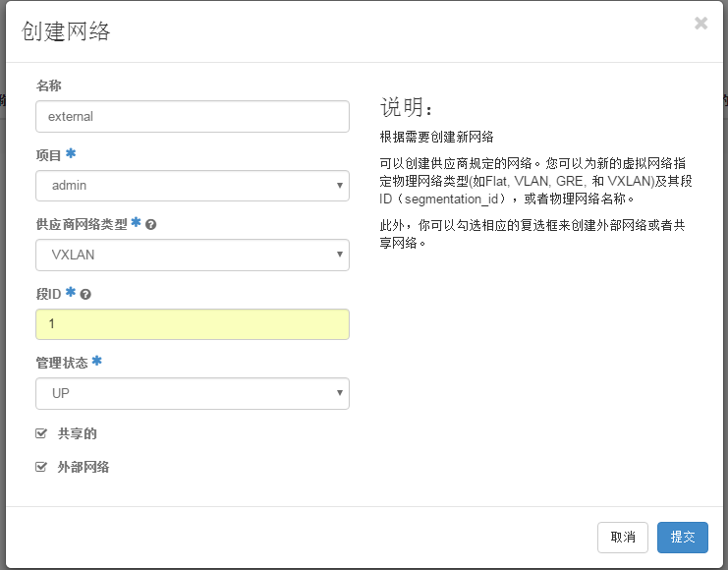Click the paragraph starting 此外，你可以勾选
Image resolution: width=728 pixels, height=570 pixels.
532,234
